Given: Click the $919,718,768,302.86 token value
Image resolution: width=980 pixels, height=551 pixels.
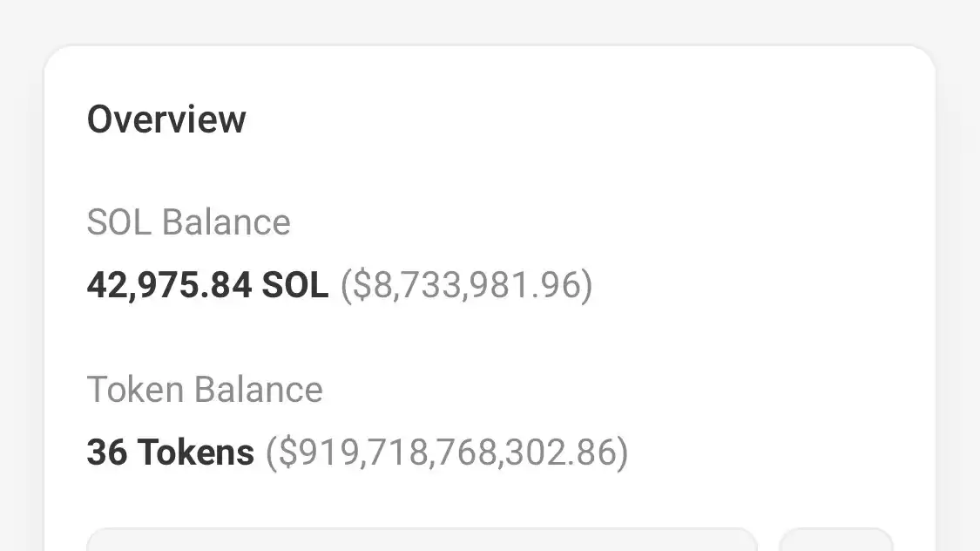Looking at the screenshot, I should coord(447,452).
